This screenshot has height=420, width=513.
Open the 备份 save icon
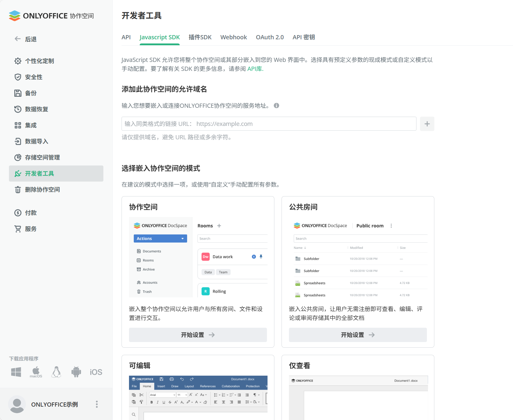(x=18, y=93)
